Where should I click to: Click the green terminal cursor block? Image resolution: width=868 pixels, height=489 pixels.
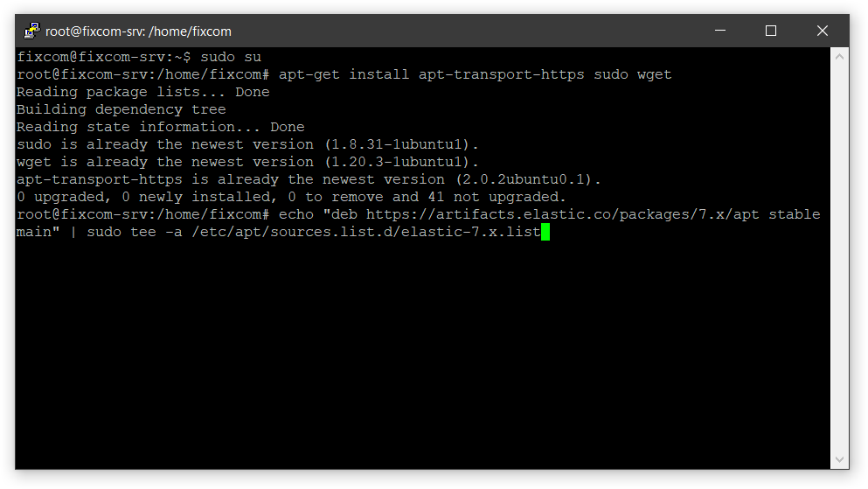click(545, 232)
